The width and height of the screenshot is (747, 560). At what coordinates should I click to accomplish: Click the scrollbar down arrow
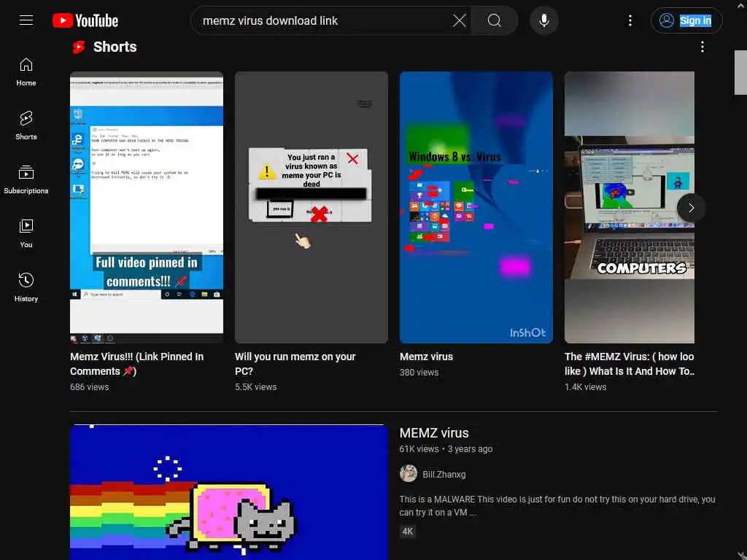pos(740,555)
